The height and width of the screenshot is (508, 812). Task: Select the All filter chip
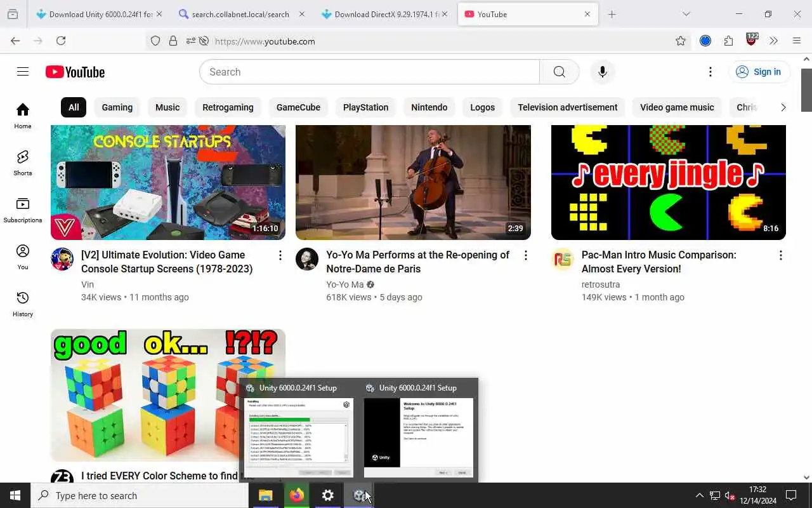(x=74, y=107)
